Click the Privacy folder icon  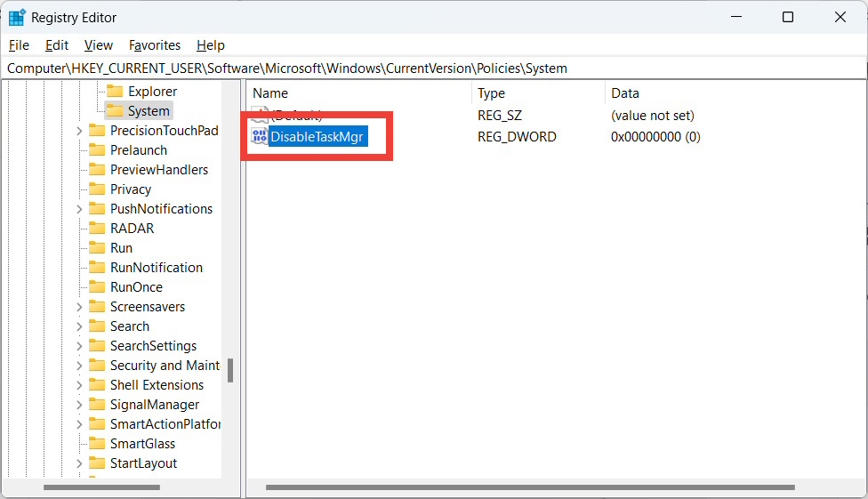pyautogui.click(x=97, y=189)
